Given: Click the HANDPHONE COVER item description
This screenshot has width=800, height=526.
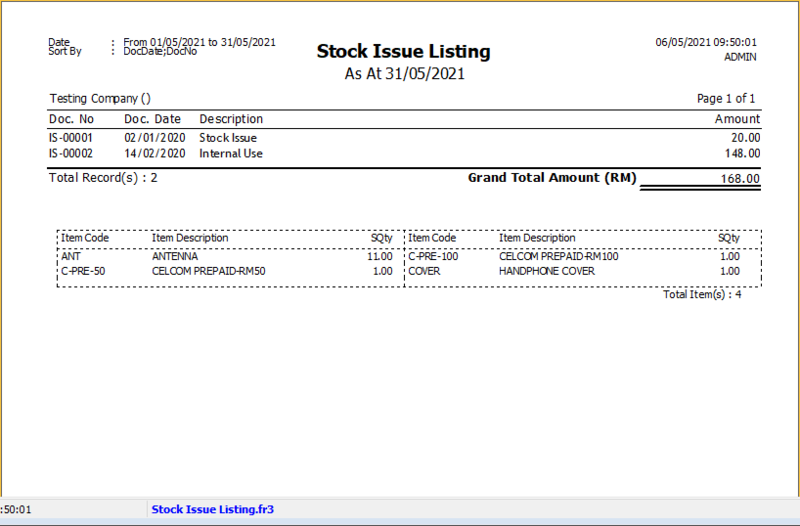Looking at the screenshot, I should (549, 271).
